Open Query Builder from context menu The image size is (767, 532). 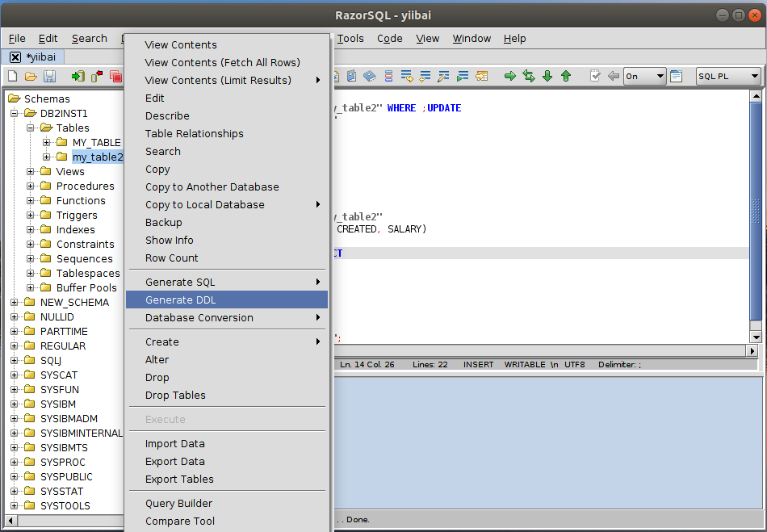coord(227,503)
